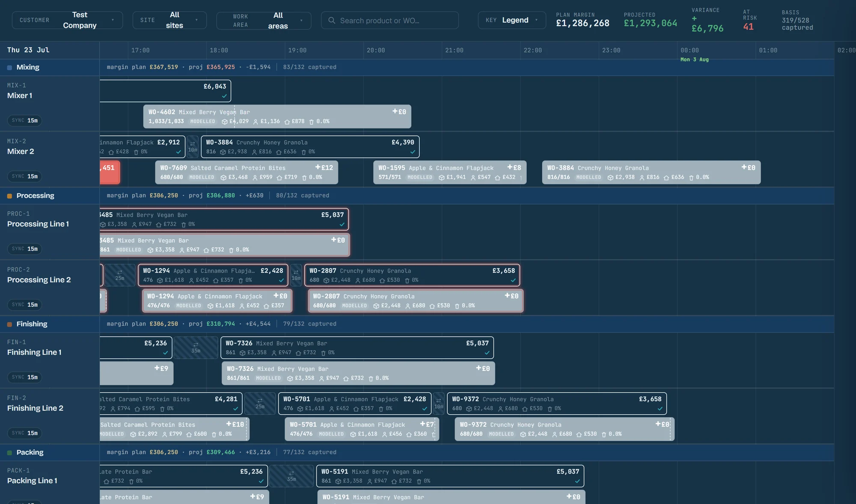Screen dimensions: 856x504
Task: Open the Work Area dropdown showing All areas
Action: click(264, 21)
